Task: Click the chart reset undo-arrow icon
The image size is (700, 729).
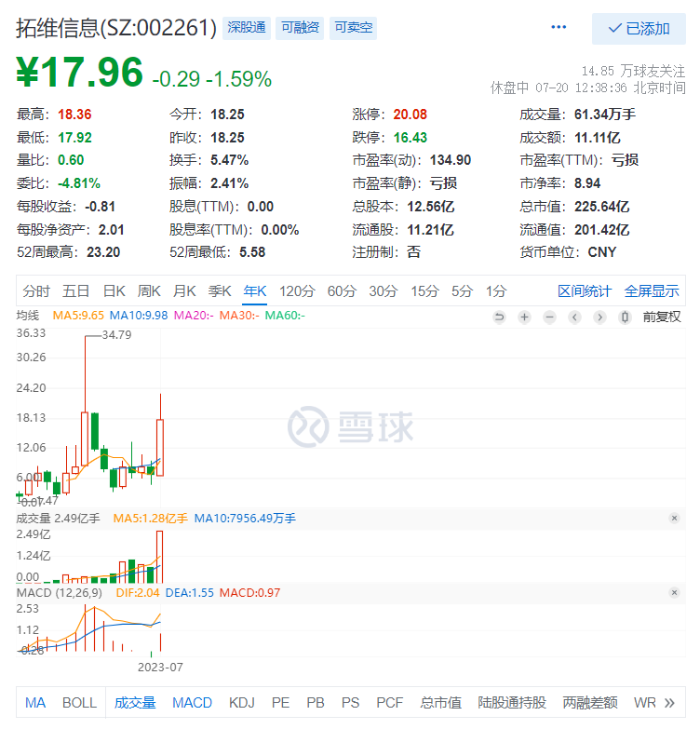Action: click(499, 317)
